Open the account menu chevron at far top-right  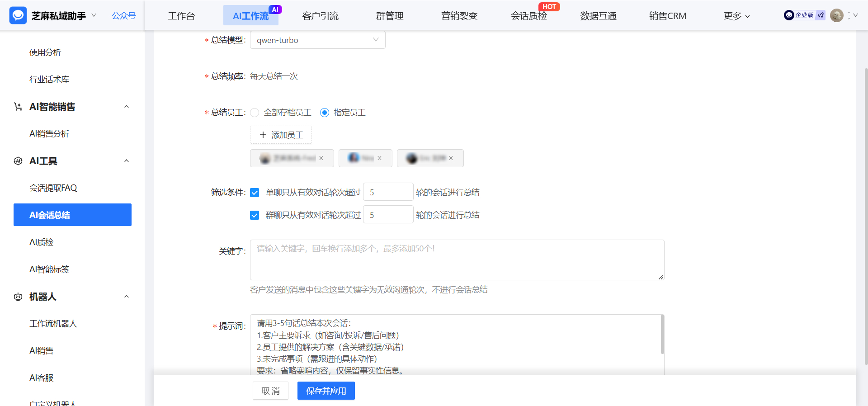click(855, 15)
